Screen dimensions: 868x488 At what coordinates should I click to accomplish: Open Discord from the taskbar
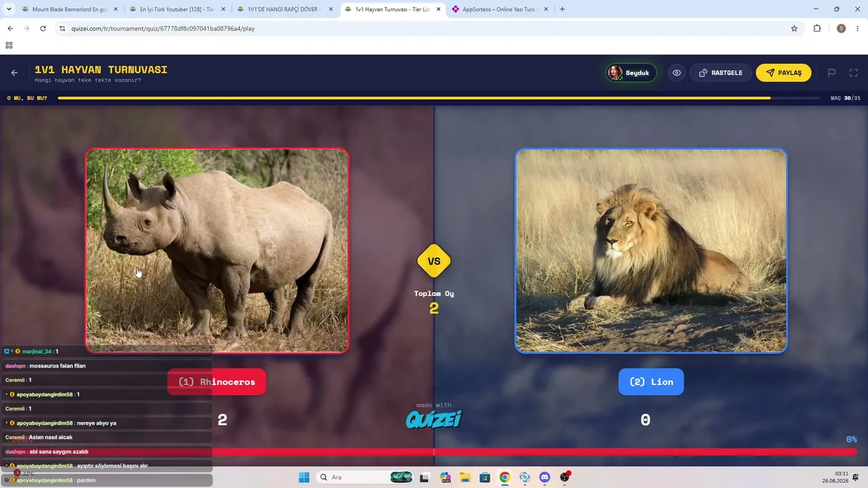coord(545,477)
